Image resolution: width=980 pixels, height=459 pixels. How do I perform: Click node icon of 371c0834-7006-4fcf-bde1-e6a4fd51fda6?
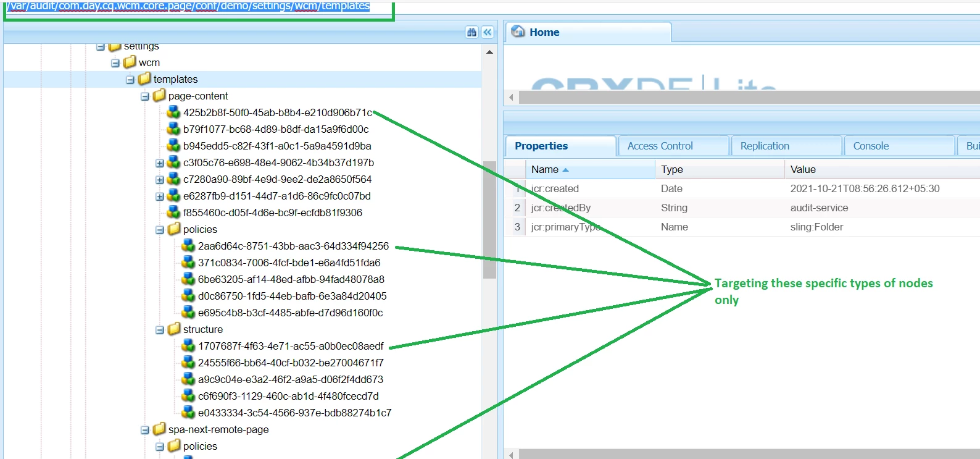click(x=189, y=262)
